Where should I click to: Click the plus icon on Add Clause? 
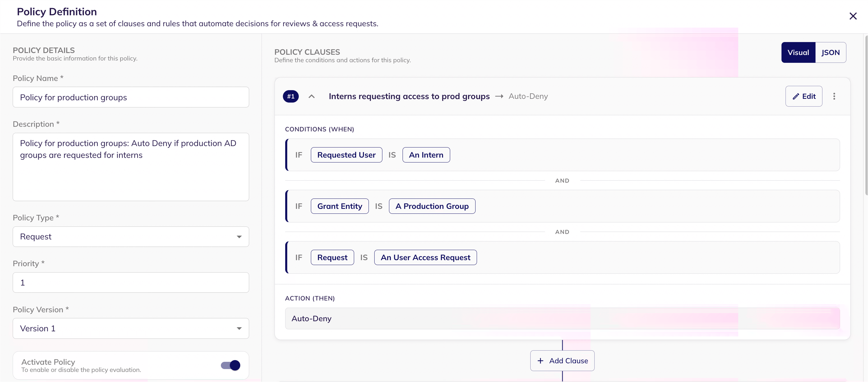click(540, 361)
